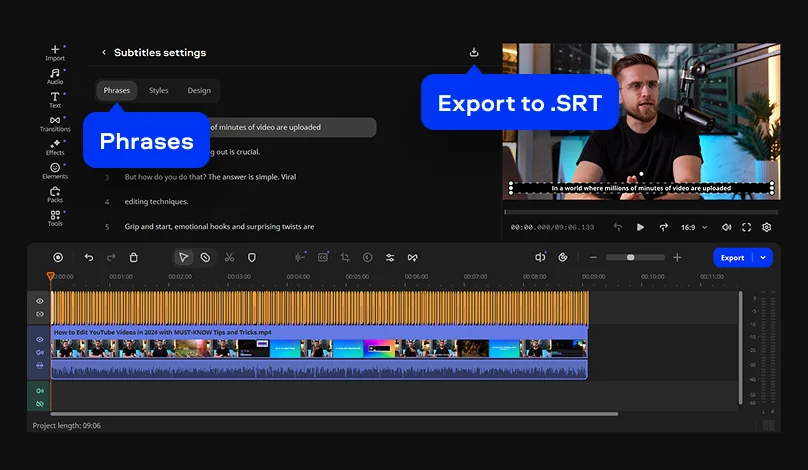Switch to the Styles tab
Screen dimensions: 808x470
[159, 91]
